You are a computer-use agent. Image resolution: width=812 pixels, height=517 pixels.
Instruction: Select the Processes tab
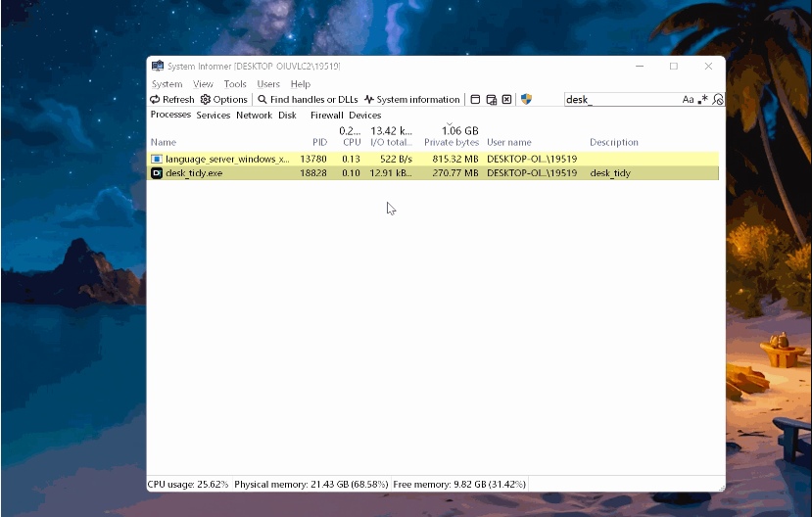pos(170,115)
